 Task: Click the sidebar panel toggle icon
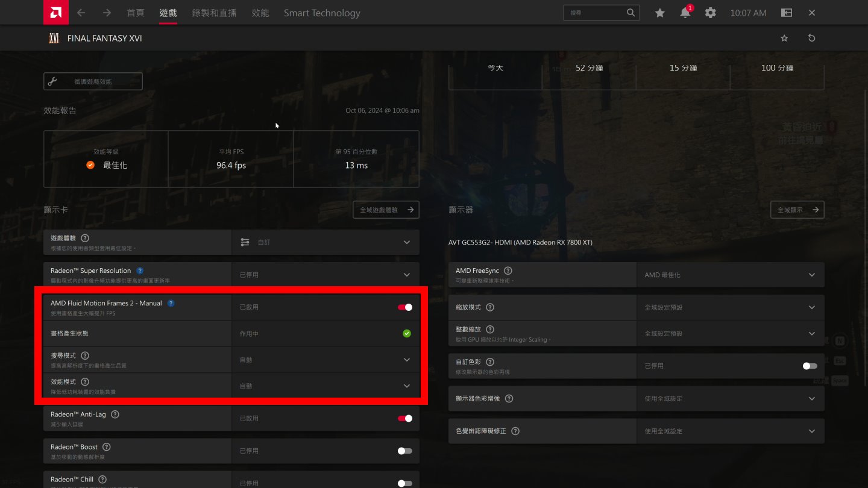tap(787, 13)
